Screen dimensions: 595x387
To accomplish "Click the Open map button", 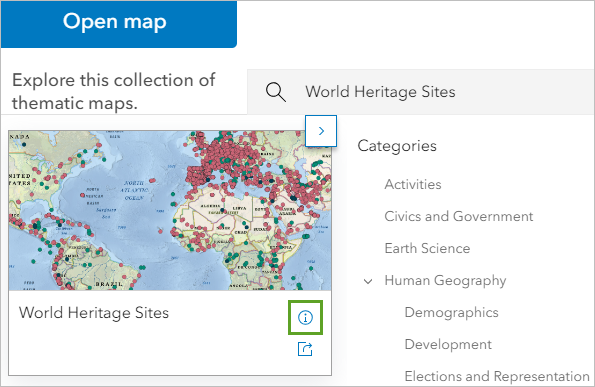I will point(119,24).
